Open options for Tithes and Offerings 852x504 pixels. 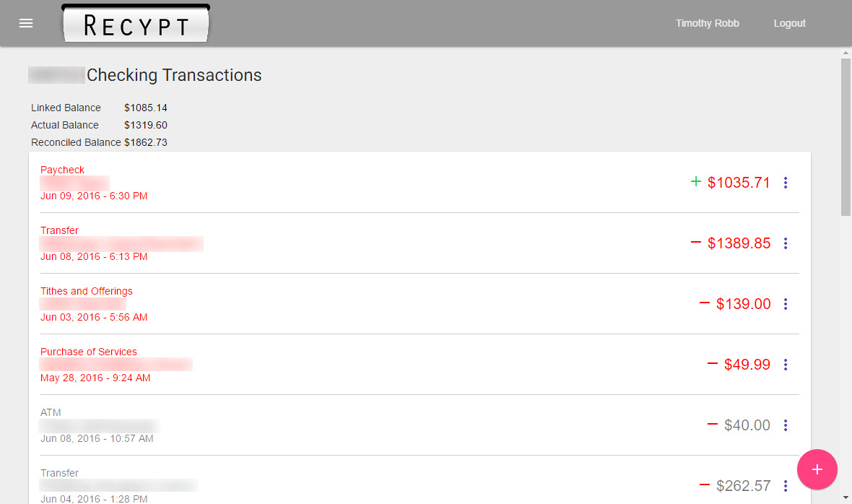pos(785,304)
